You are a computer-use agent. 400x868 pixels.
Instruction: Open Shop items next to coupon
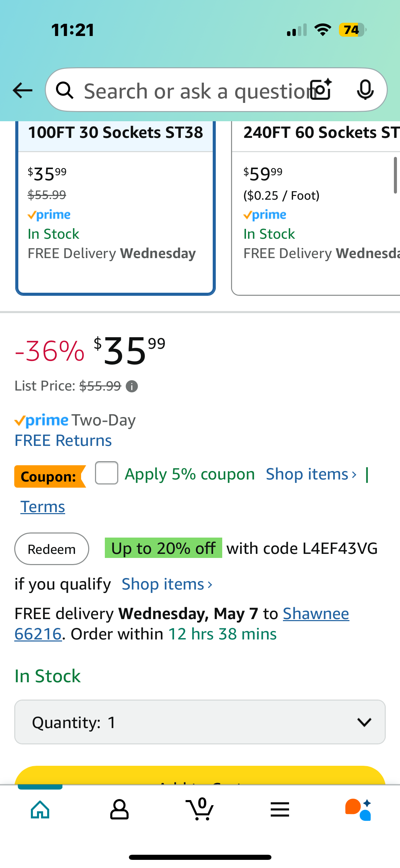311,474
